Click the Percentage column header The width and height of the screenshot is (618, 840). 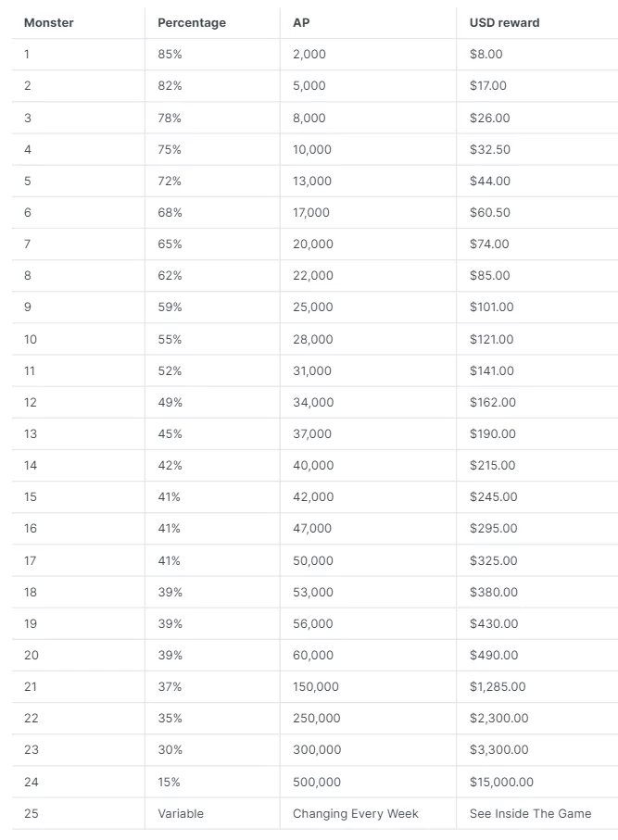[192, 23]
